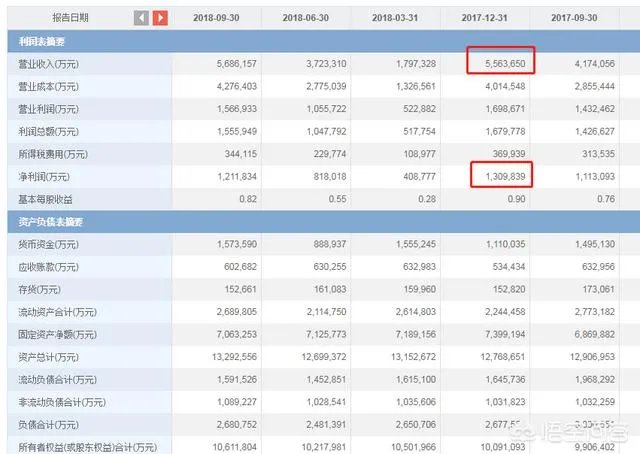Click the 资产总计(万元) row label
Screen dimensions: 640x454
click(x=42, y=356)
